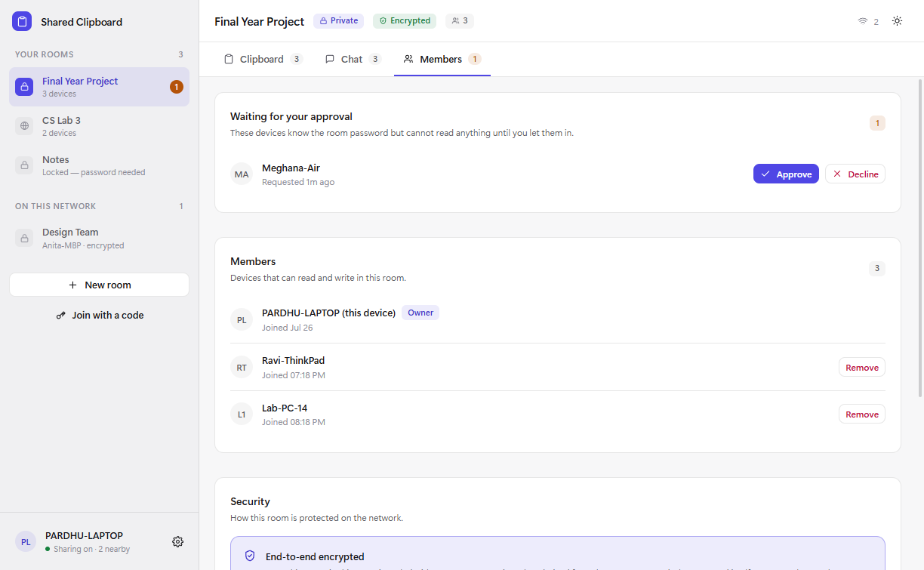Image resolution: width=924 pixels, height=570 pixels.
Task: Click the member count badge in the Members card
Action: pyautogui.click(x=877, y=268)
